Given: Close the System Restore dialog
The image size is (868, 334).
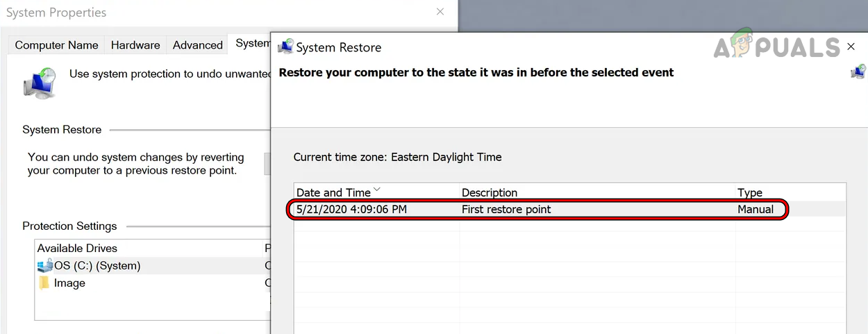Looking at the screenshot, I should (x=851, y=47).
